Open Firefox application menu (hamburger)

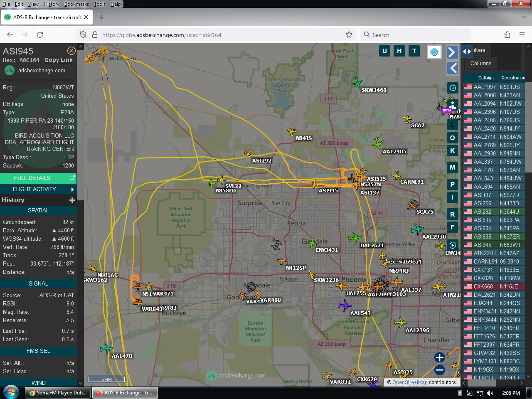pos(522,35)
